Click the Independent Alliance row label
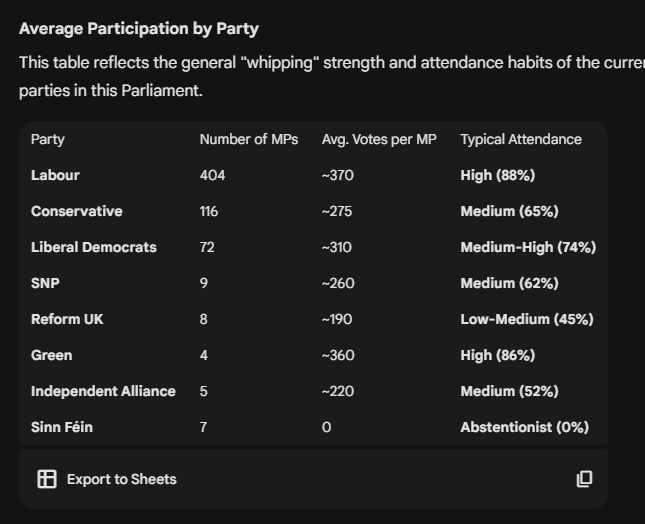645x524 pixels. pyautogui.click(x=103, y=391)
